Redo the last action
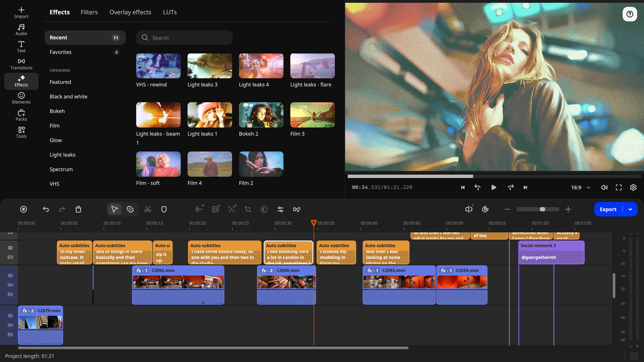 [62, 209]
